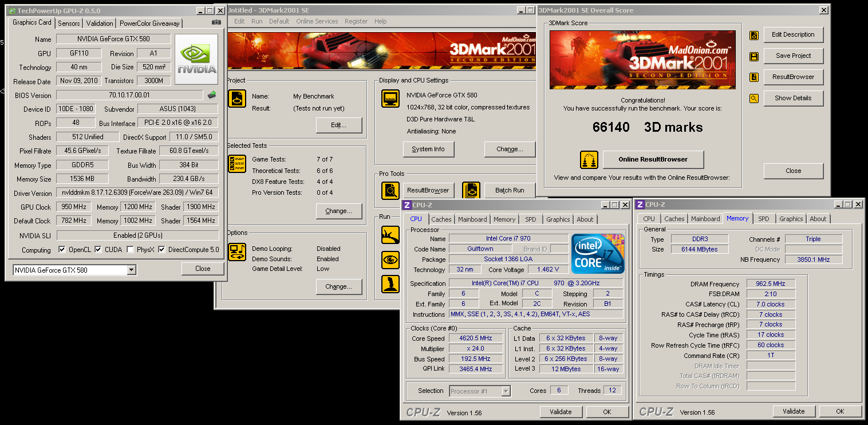Screen dimensions: 868x425
Task: Click the Show Details button
Action: click(793, 98)
